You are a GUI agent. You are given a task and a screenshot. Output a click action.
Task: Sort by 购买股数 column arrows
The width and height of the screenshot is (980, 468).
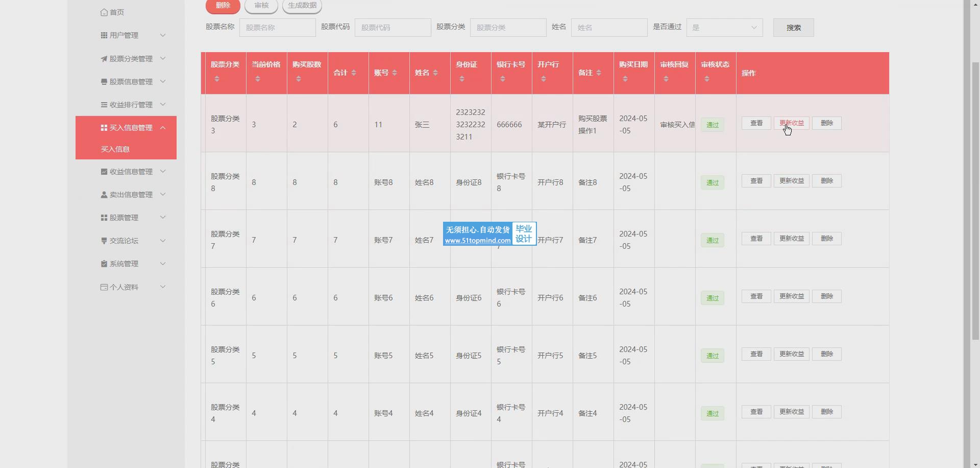(x=299, y=79)
